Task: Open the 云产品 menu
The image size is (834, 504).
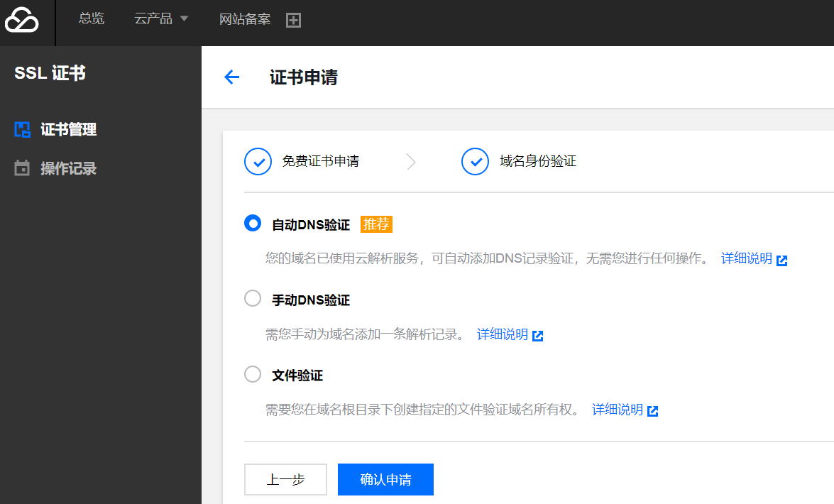Action: tap(153, 18)
